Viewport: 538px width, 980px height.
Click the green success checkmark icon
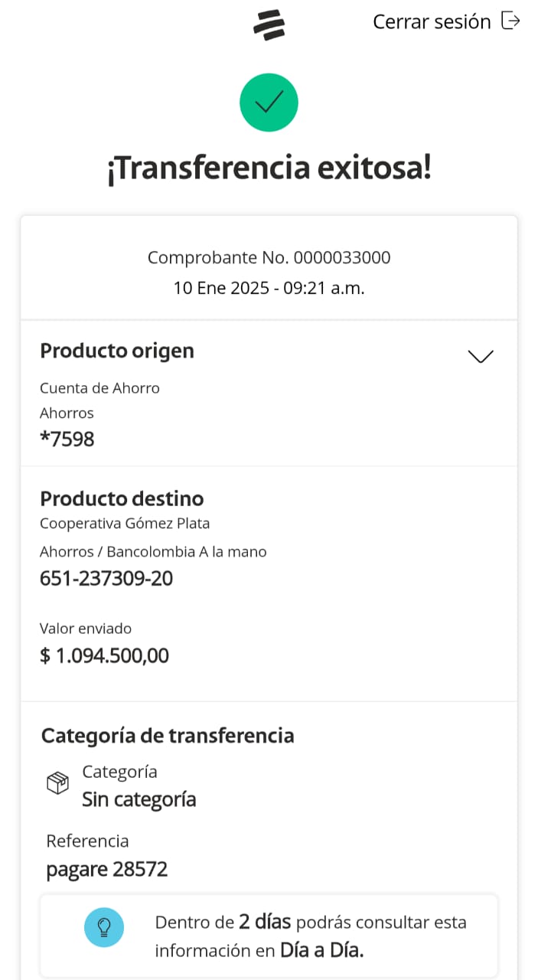click(x=269, y=103)
